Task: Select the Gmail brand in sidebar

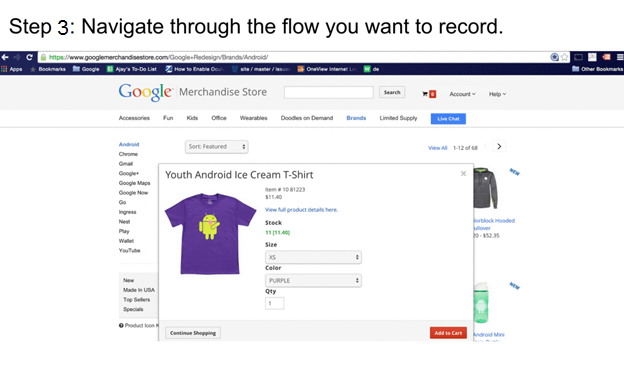Action: click(126, 164)
